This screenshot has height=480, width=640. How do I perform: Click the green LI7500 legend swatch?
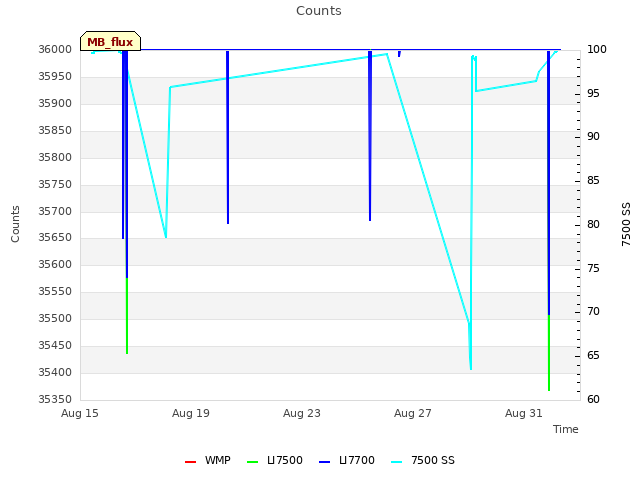(253, 462)
